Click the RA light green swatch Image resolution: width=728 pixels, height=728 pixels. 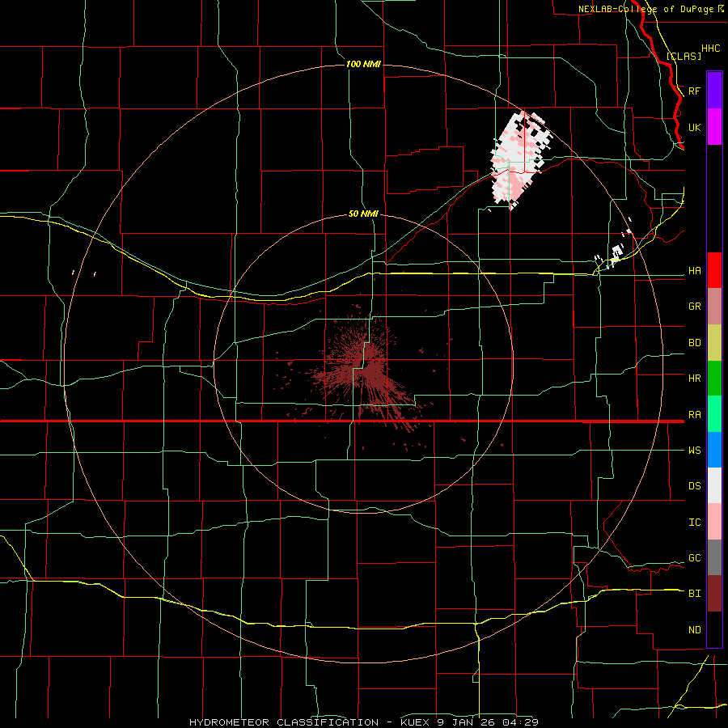[714, 414]
